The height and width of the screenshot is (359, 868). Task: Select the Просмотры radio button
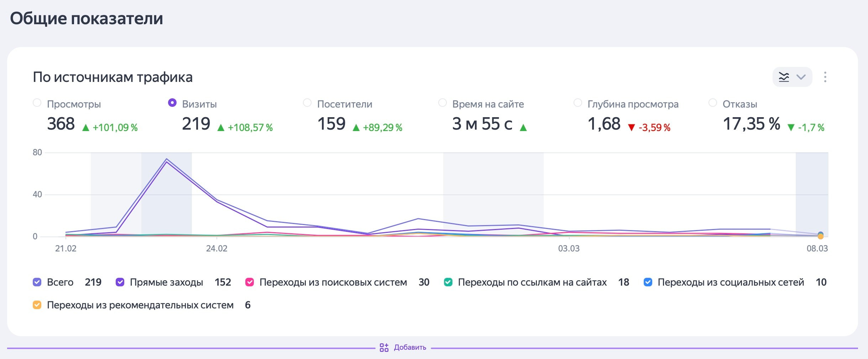coord(37,103)
